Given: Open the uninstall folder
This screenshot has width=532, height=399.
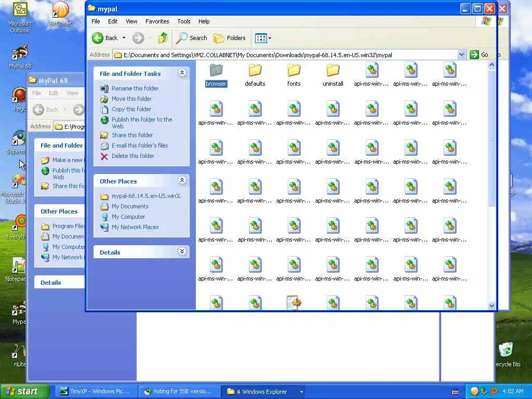Looking at the screenshot, I should pyautogui.click(x=333, y=75).
